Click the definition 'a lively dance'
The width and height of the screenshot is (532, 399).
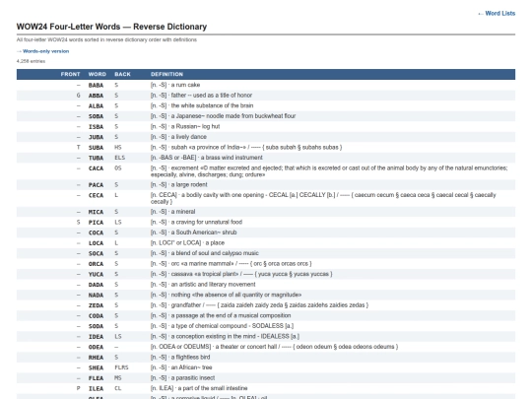188,137
